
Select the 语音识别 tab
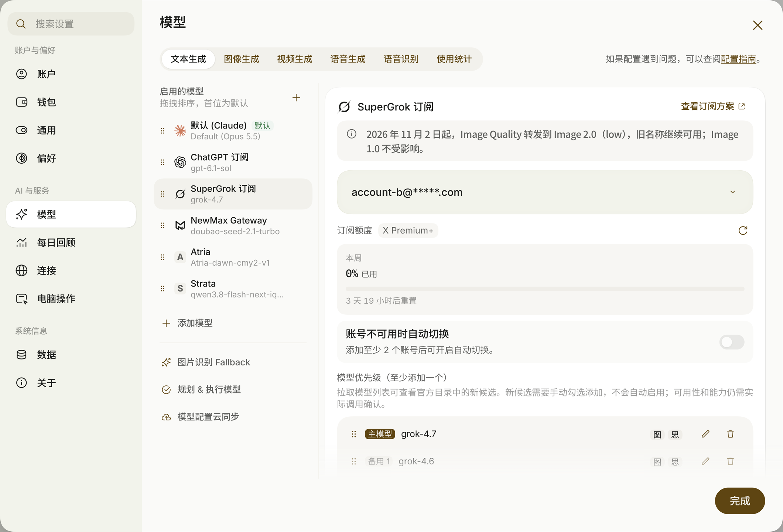click(x=401, y=59)
